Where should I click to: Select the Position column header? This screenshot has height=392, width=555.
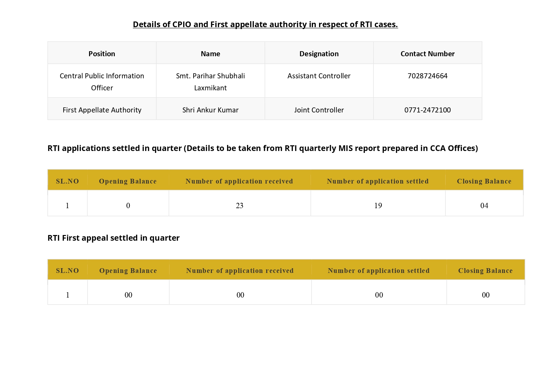point(102,54)
